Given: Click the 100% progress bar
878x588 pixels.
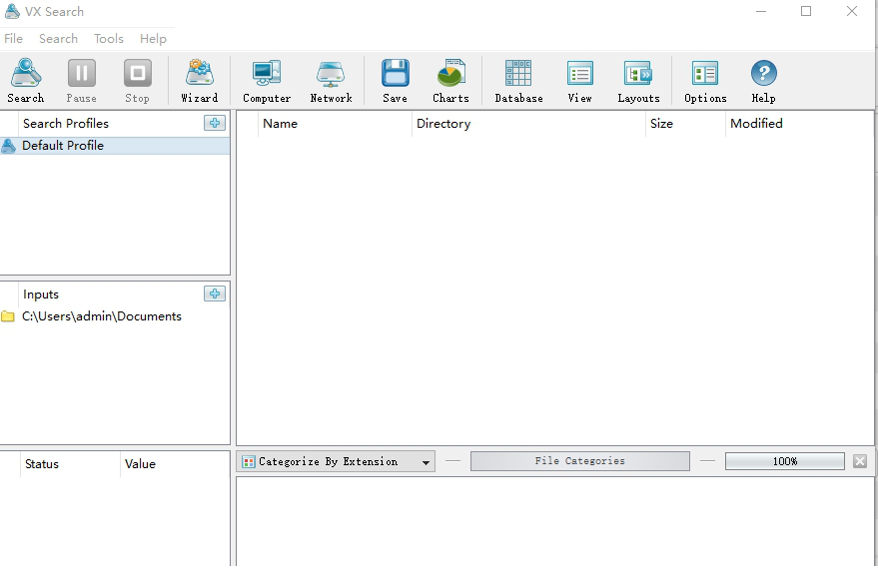Looking at the screenshot, I should 784,461.
